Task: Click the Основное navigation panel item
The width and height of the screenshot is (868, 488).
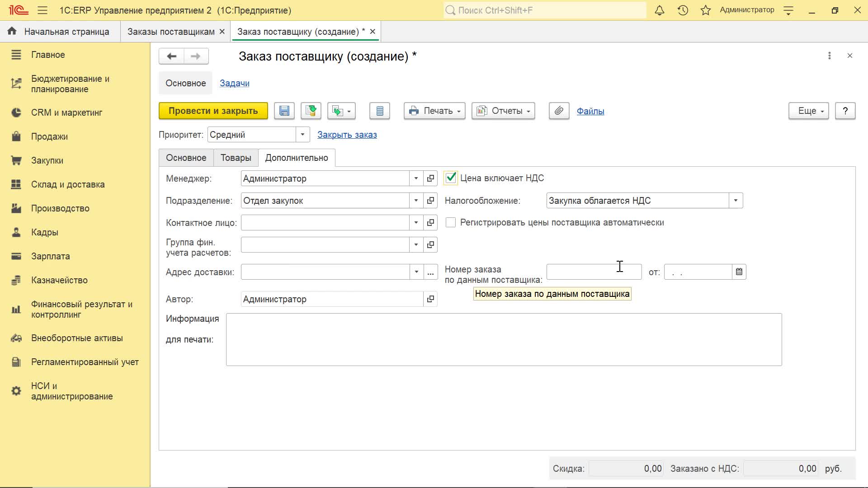Action: pyautogui.click(x=186, y=83)
